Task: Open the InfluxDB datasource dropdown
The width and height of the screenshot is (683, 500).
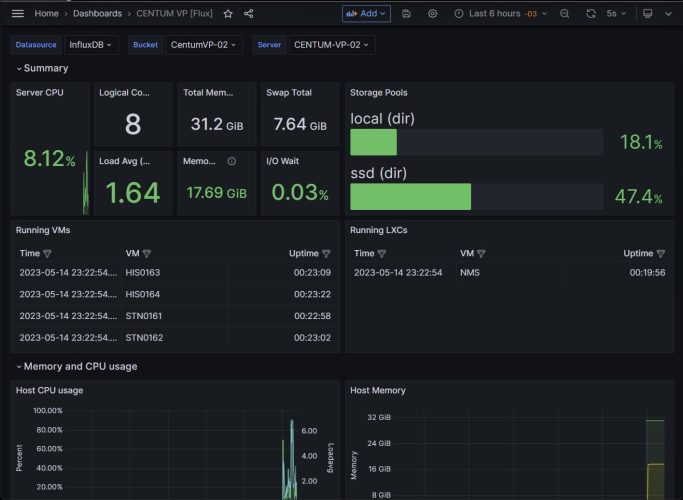Action: click(x=91, y=44)
